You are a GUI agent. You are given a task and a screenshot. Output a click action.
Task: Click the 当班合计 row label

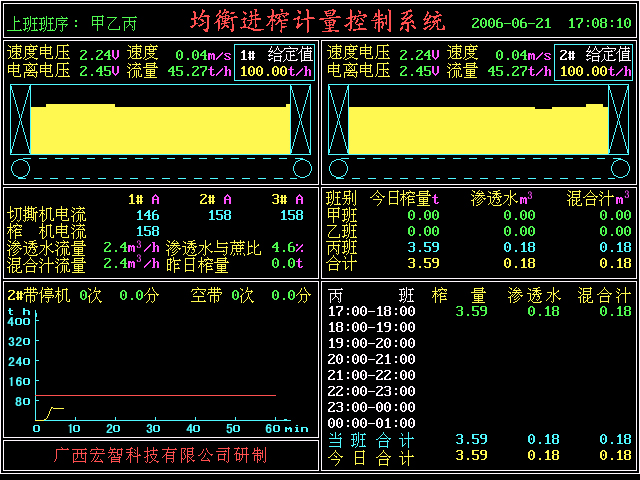tap(371, 440)
